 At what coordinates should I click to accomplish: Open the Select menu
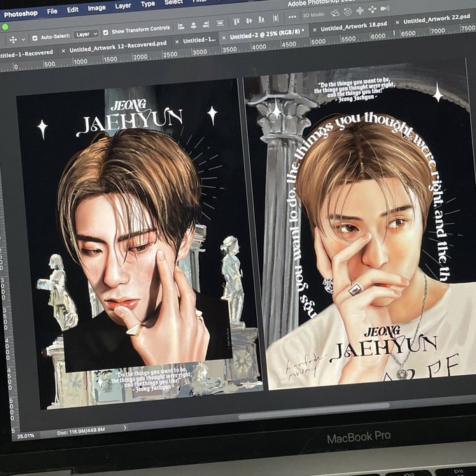pos(174,2)
